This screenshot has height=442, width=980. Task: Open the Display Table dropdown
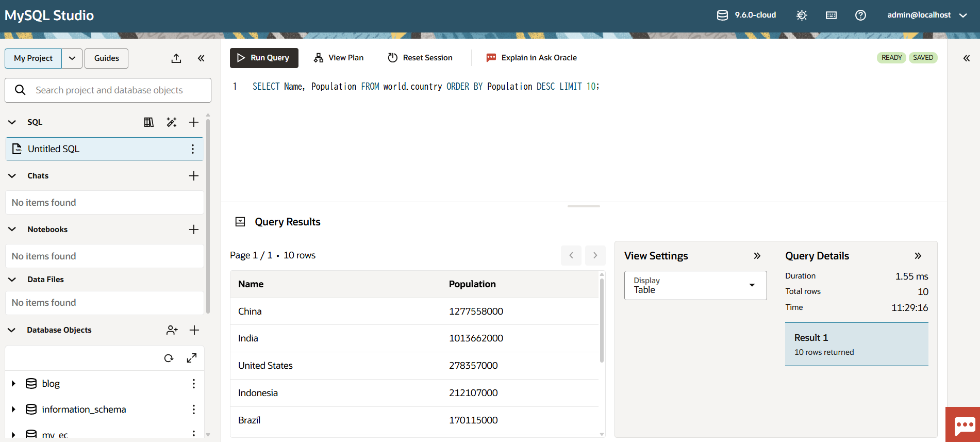[695, 285]
